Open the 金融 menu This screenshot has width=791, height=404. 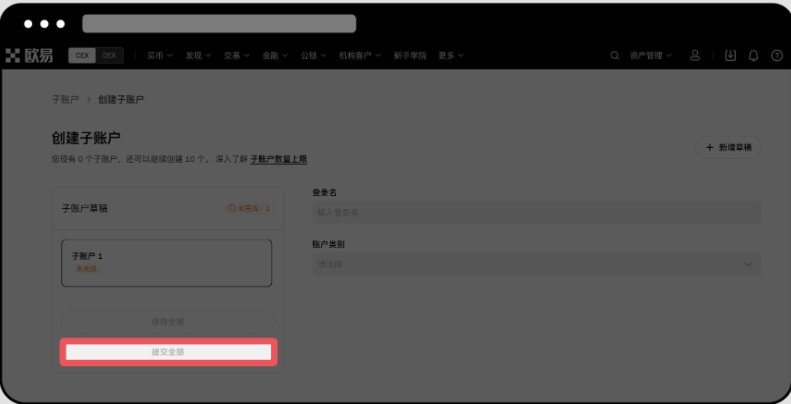click(x=275, y=56)
